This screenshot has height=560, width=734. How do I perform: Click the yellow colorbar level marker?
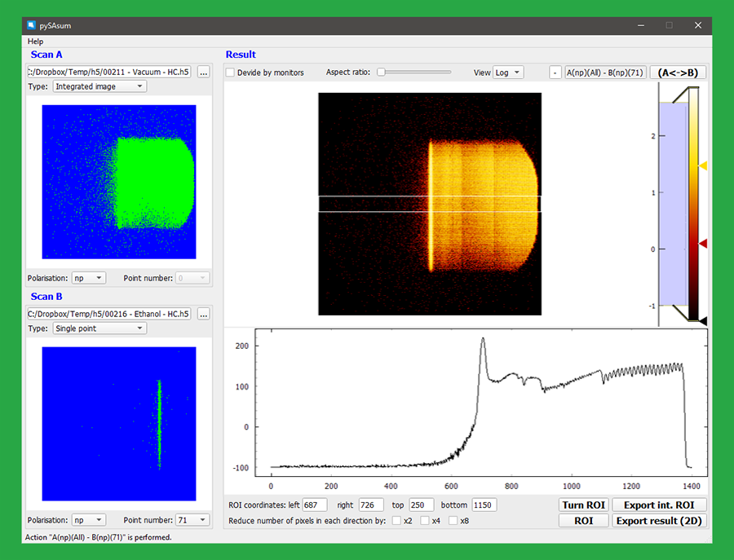pos(703,165)
